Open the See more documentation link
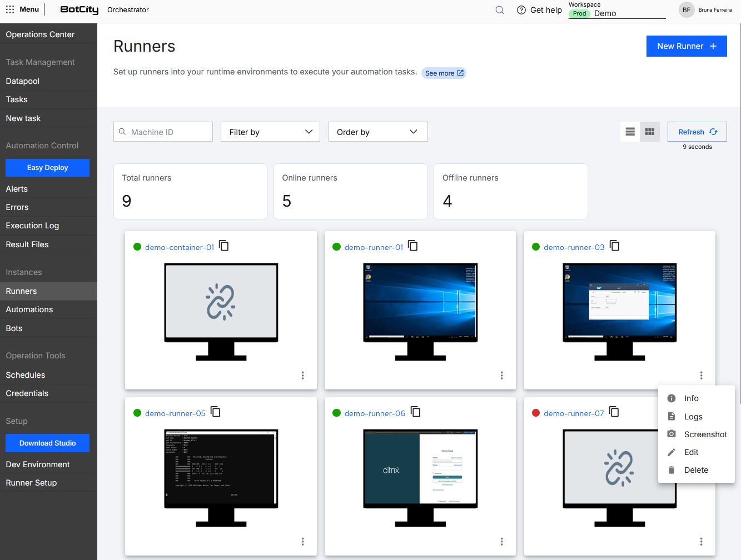This screenshot has height=560, width=741. coord(444,73)
